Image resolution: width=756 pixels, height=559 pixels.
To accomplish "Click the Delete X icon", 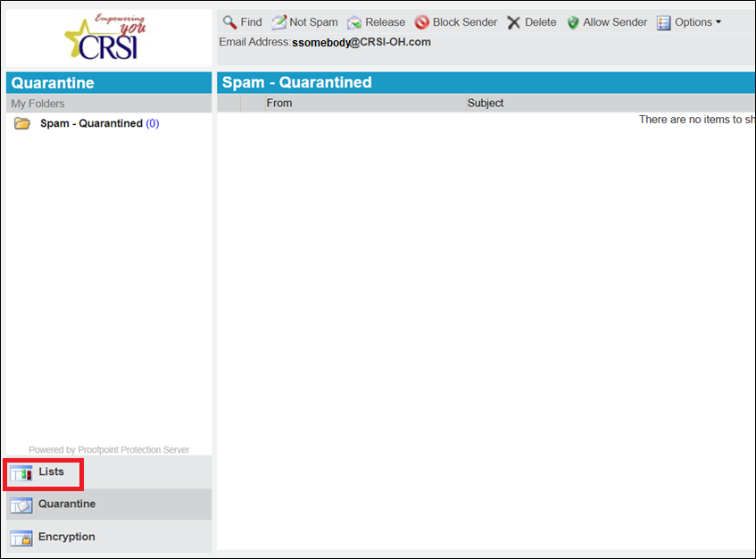I will point(513,22).
